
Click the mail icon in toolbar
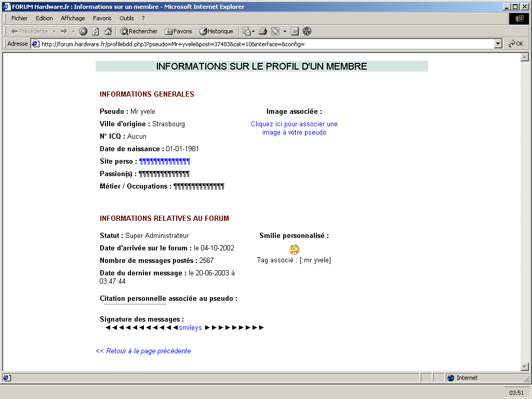(x=247, y=31)
